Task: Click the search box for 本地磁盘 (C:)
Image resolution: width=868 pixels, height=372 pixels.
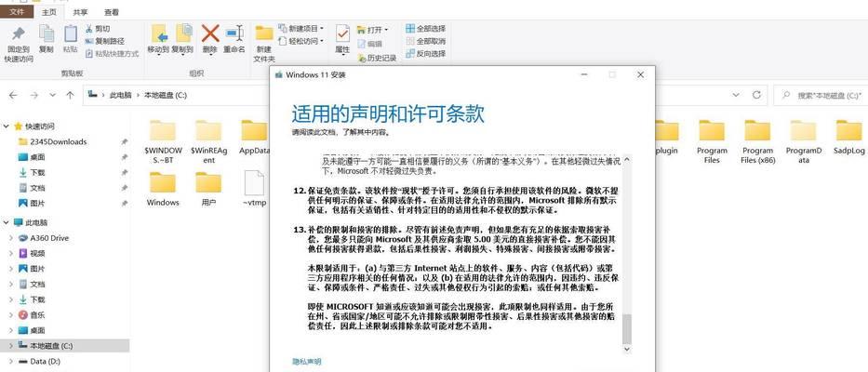Action: point(821,95)
